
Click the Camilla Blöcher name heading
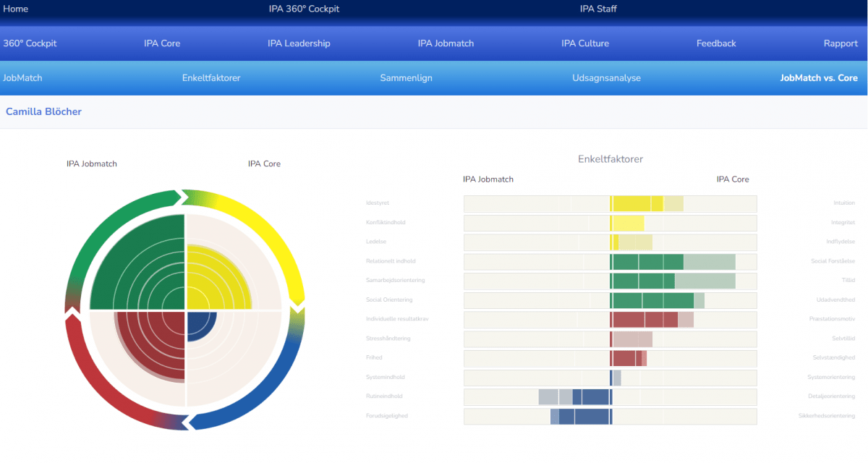coord(44,111)
